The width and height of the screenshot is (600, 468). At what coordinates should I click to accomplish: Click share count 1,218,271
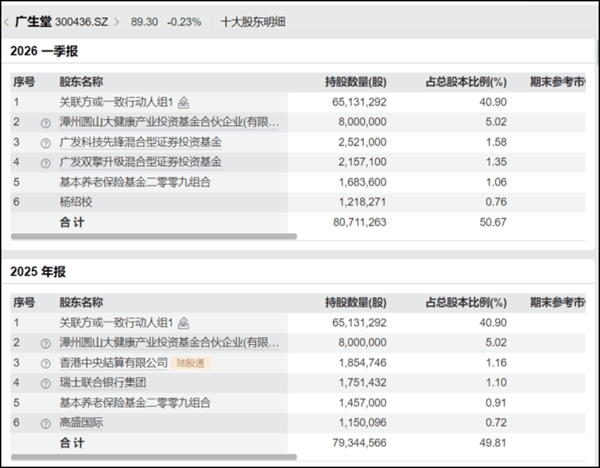(x=362, y=202)
